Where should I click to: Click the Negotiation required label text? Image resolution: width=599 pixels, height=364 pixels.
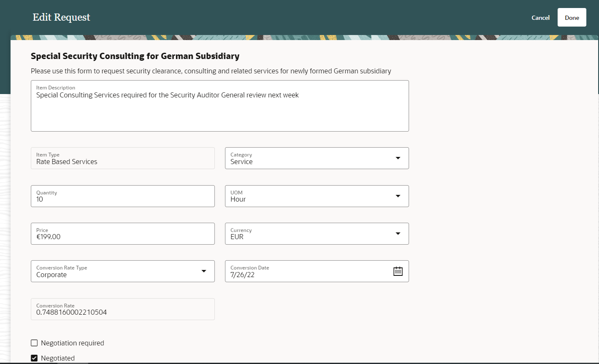[73, 343]
